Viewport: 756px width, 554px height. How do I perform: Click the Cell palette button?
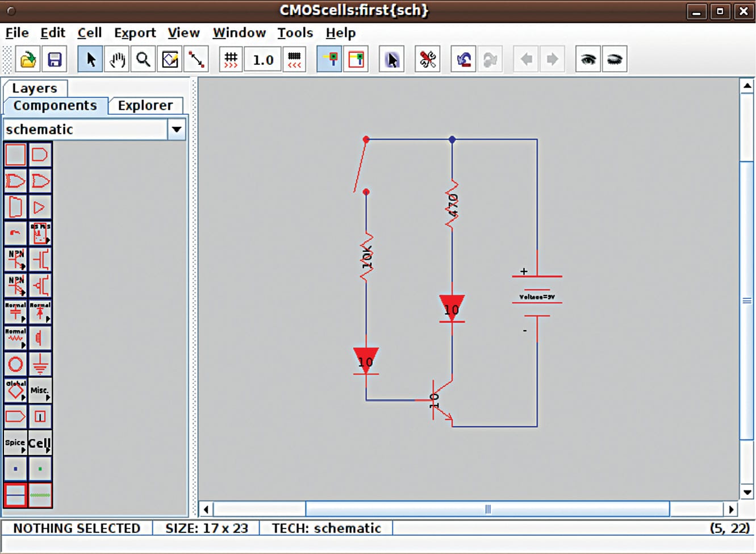coord(40,443)
